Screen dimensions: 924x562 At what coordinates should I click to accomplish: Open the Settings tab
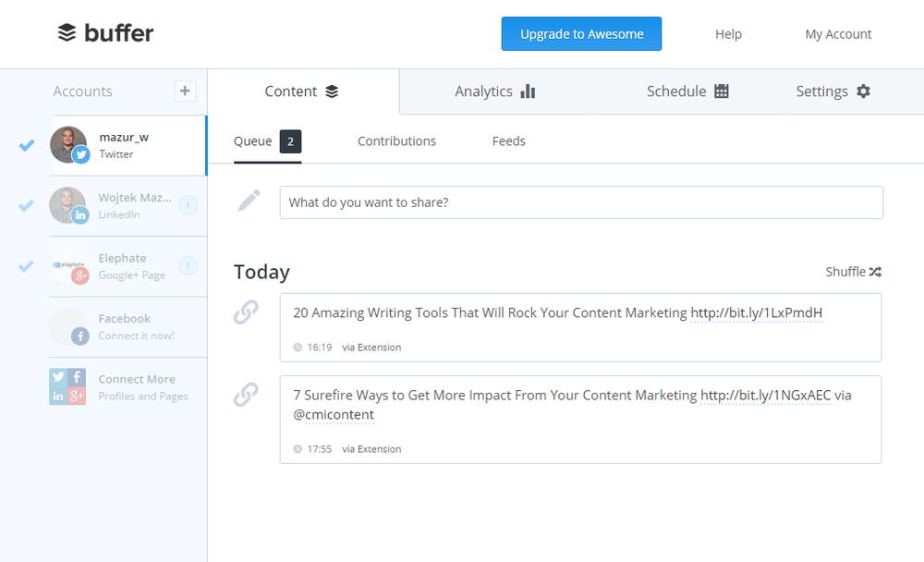pyautogui.click(x=833, y=92)
